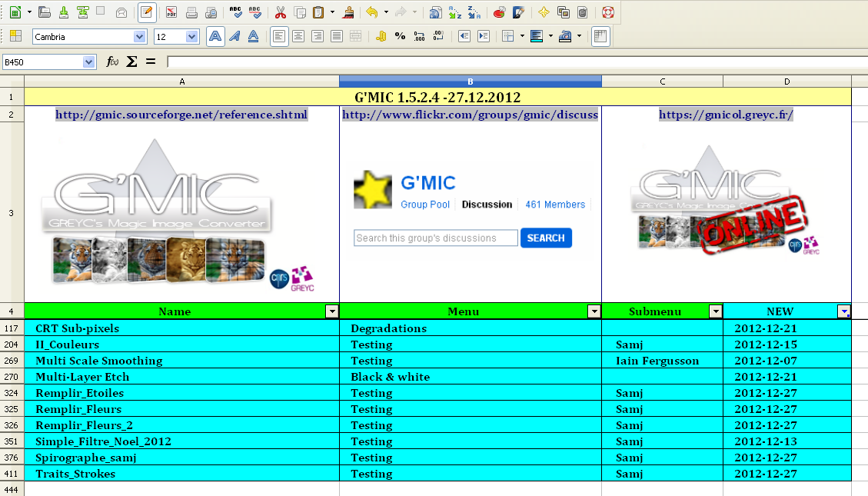Copy the selection
Image resolution: width=868 pixels, height=496 pixels.
click(x=300, y=12)
